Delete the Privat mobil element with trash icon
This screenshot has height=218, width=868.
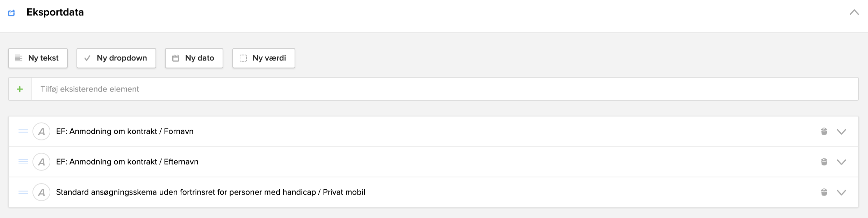coord(824,192)
